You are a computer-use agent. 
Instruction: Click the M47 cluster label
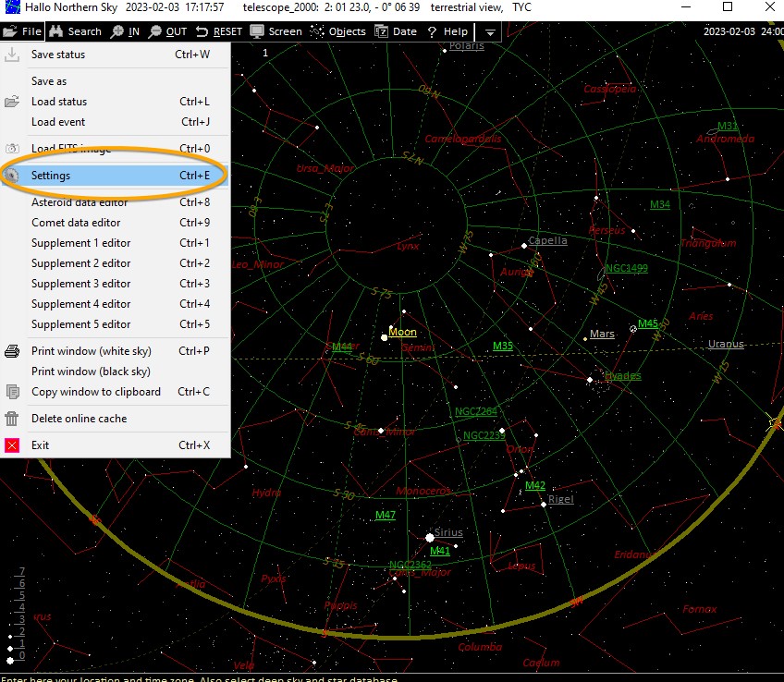pos(386,515)
